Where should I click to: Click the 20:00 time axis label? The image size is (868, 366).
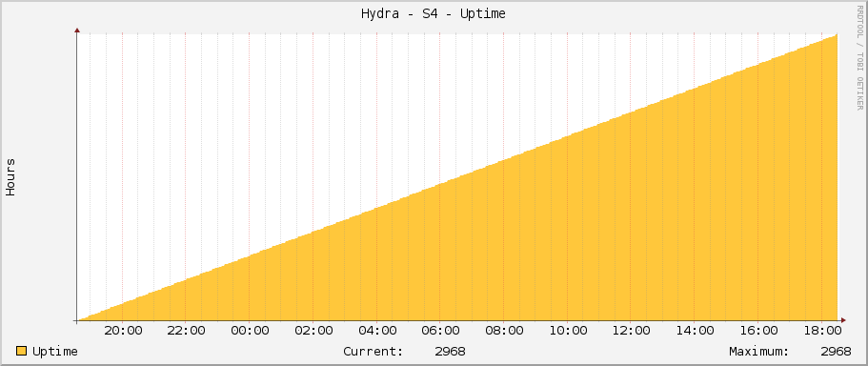123,331
